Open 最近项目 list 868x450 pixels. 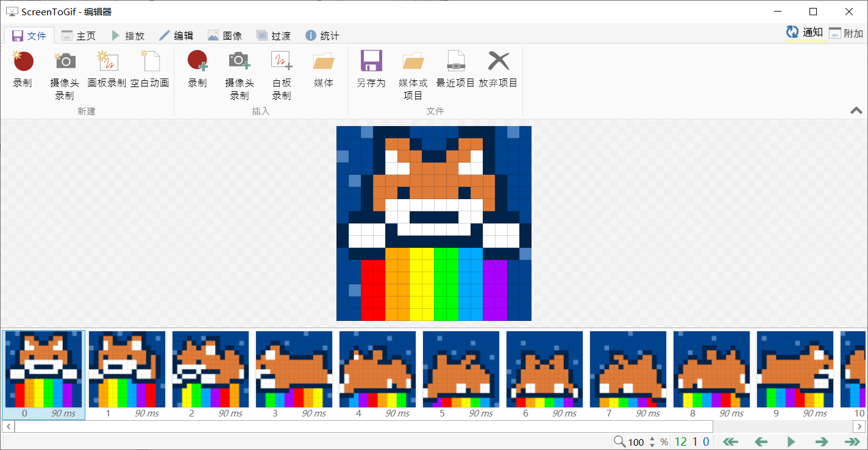pyautogui.click(x=455, y=70)
